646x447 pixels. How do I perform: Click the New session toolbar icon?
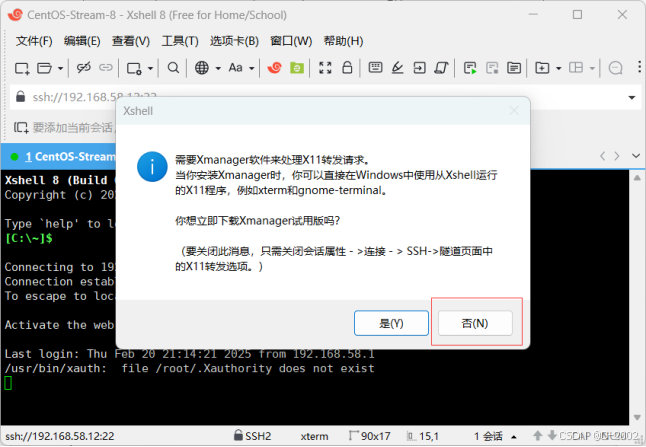[x=22, y=68]
